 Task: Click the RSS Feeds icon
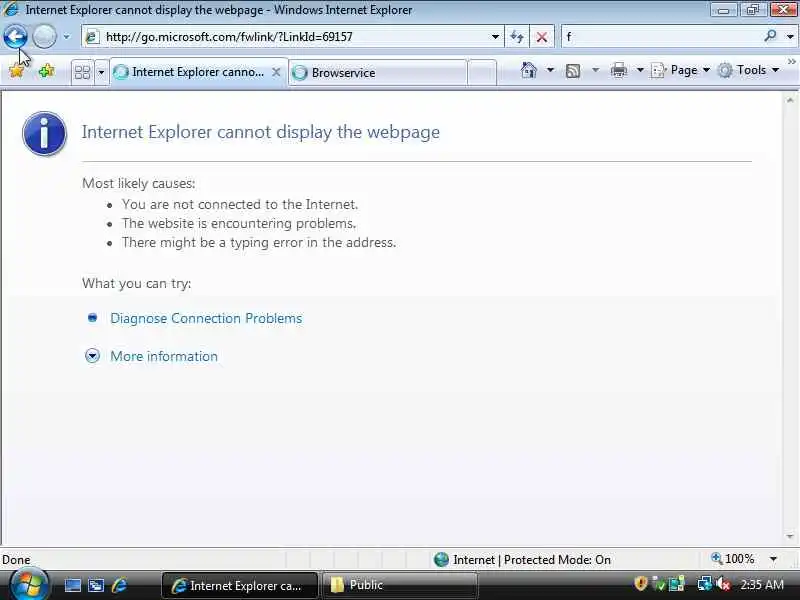[x=573, y=71]
